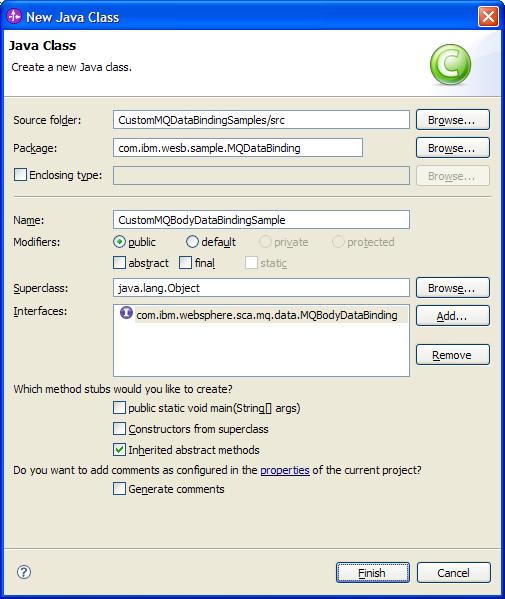Click the help question mark icon
The image size is (505, 599).
point(24,572)
